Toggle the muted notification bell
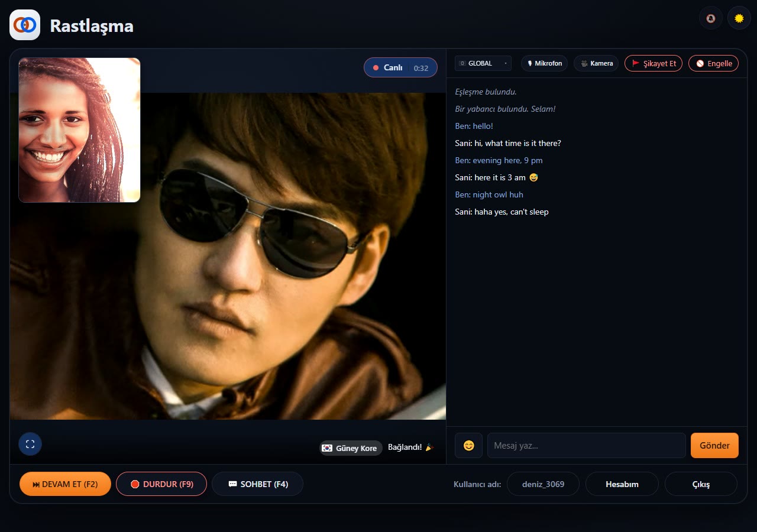Image resolution: width=757 pixels, height=532 pixels. 711,18
